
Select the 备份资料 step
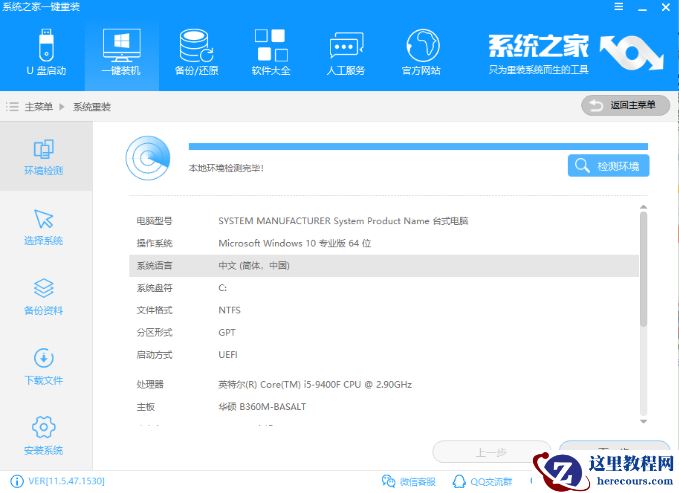click(44, 297)
